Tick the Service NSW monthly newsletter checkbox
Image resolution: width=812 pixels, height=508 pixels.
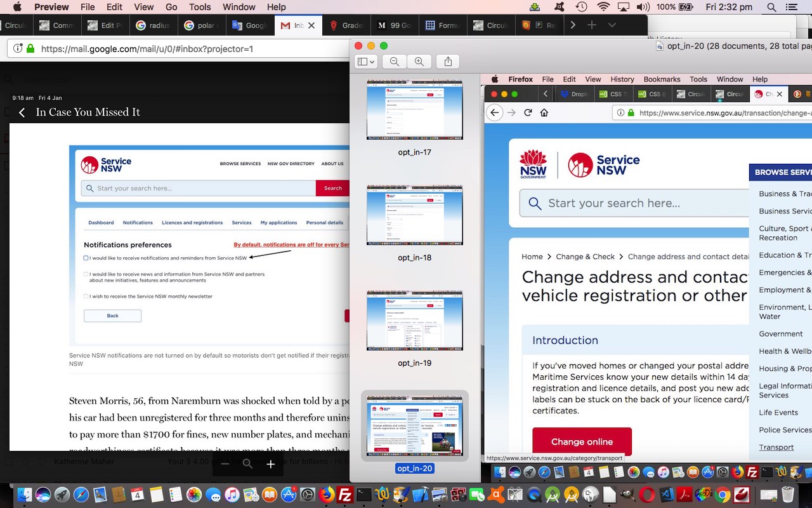tap(86, 297)
